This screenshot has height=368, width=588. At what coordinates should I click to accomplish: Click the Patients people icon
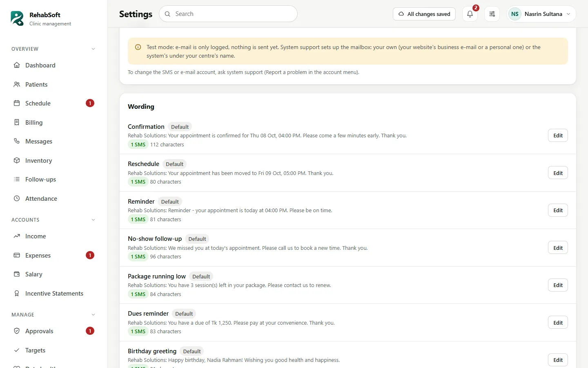(x=17, y=84)
